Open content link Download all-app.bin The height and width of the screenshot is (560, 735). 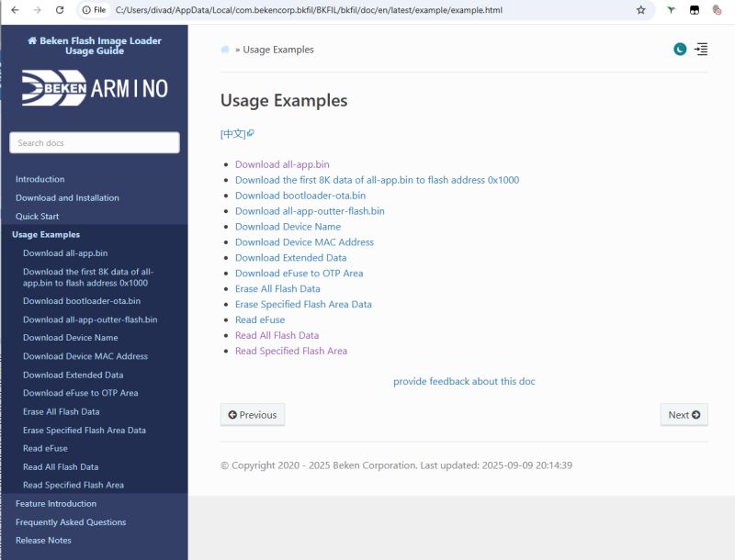[x=282, y=164]
